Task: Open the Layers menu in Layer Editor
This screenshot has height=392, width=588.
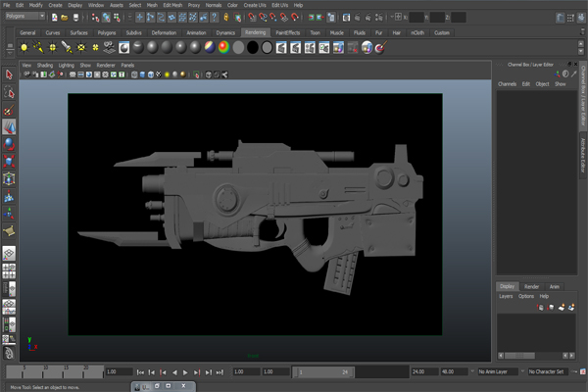Action: pos(506,296)
